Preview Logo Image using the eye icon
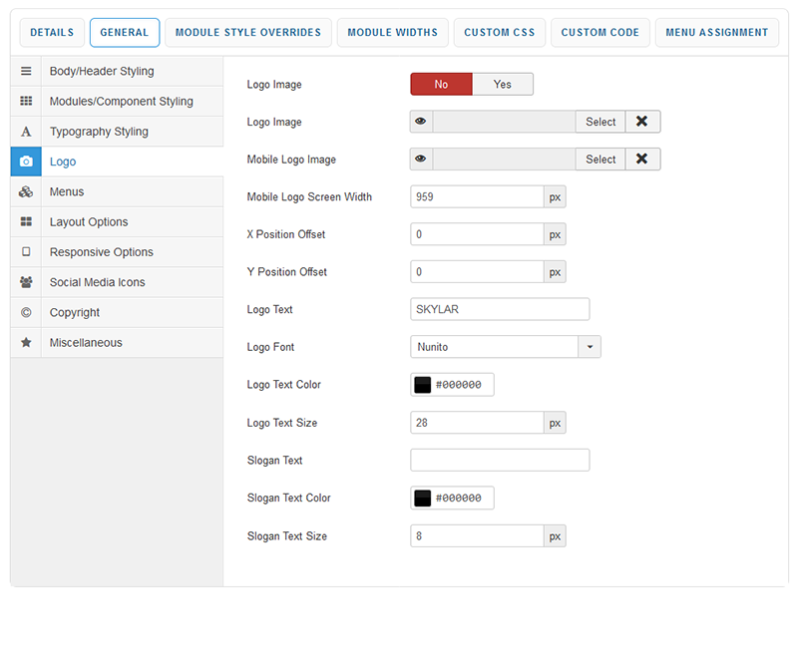 click(421, 122)
